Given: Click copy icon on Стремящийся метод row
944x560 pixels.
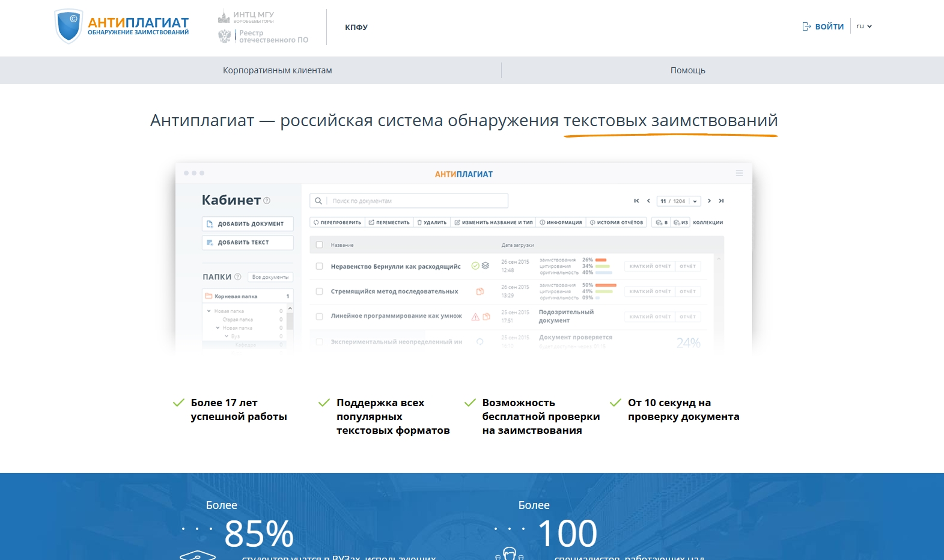Looking at the screenshot, I should point(480,291).
